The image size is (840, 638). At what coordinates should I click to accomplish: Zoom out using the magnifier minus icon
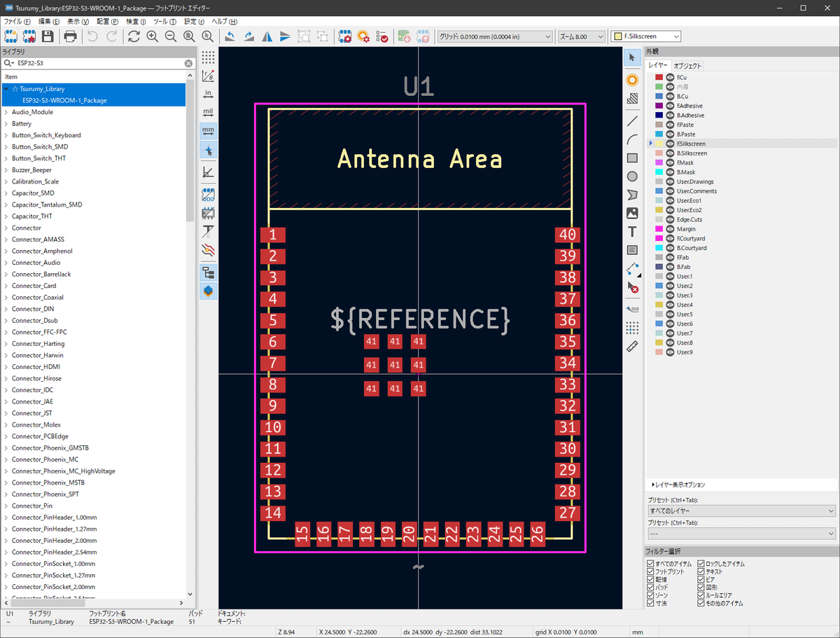pyautogui.click(x=171, y=36)
